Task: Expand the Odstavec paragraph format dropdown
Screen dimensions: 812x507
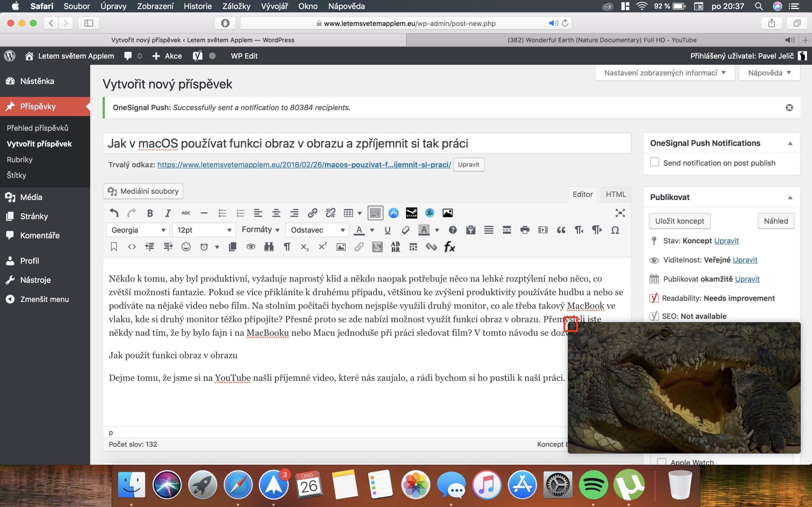Action: [317, 230]
